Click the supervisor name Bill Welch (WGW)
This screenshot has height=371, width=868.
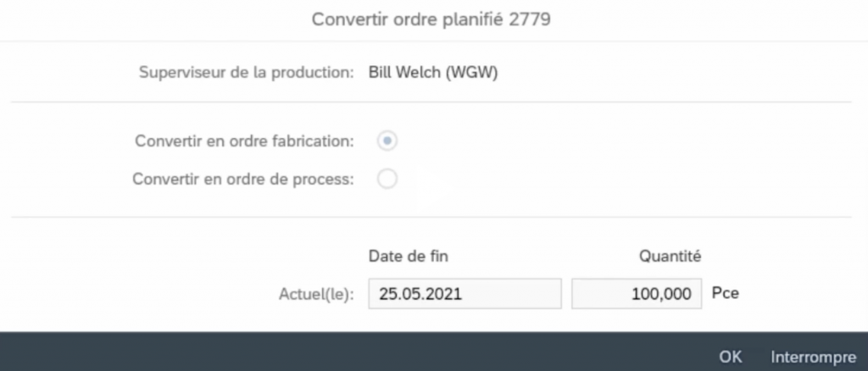433,72
